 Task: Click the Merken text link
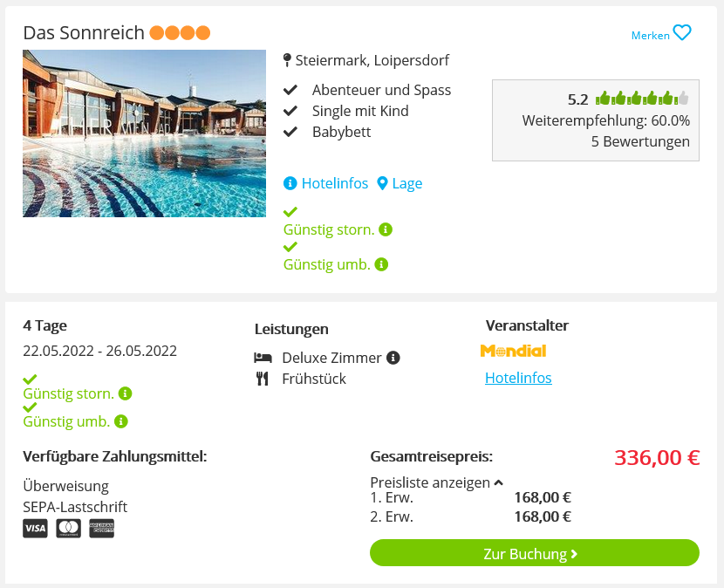coord(650,36)
